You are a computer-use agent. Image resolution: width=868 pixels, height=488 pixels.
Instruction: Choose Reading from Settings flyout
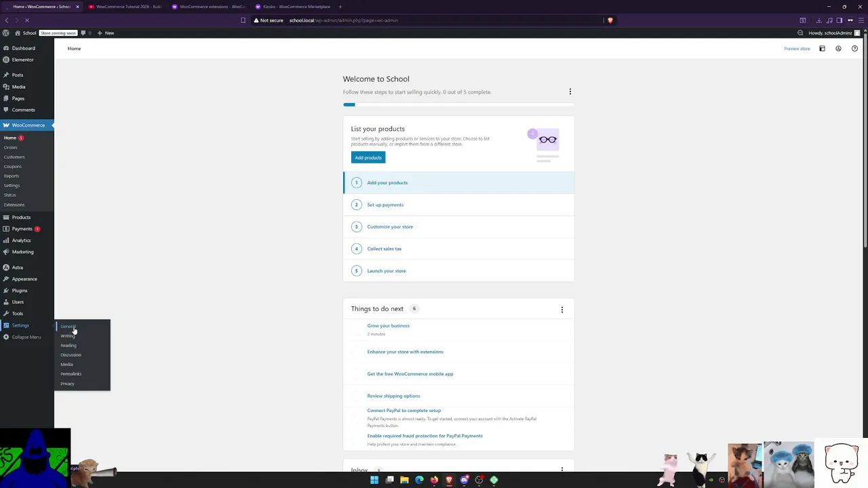68,345
